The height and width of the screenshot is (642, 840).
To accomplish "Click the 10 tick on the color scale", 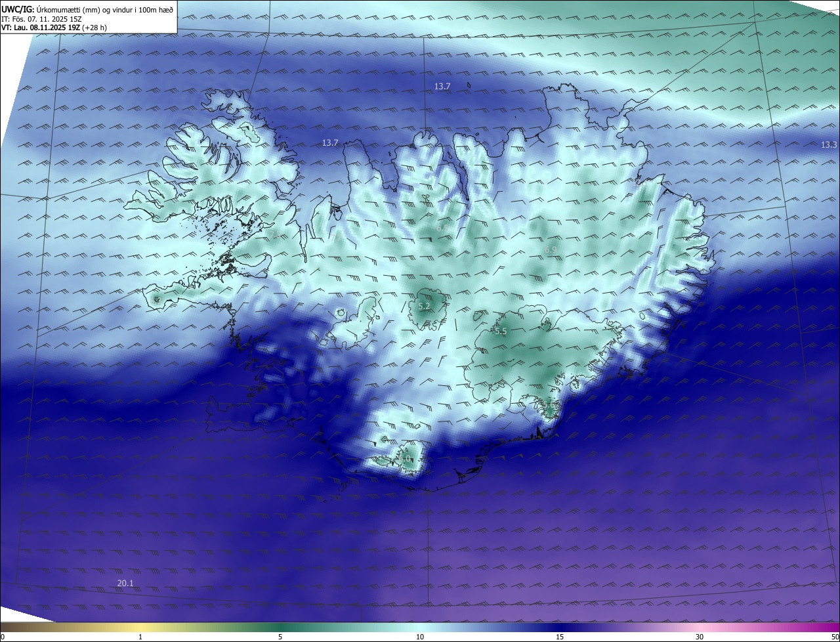I will 420,637.
